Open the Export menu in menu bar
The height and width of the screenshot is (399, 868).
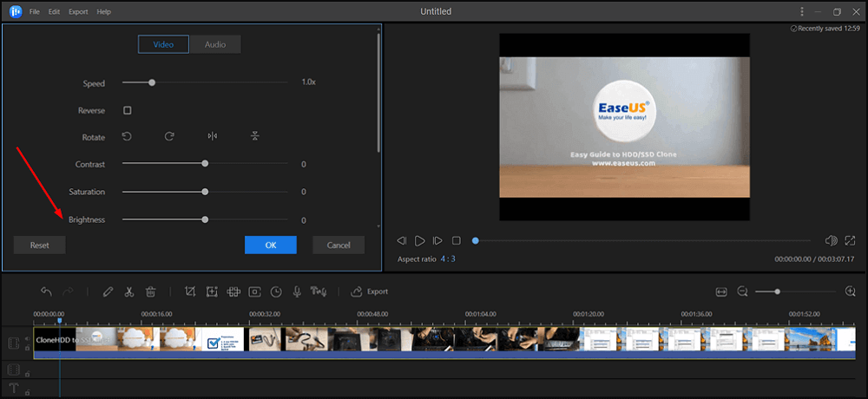click(78, 12)
